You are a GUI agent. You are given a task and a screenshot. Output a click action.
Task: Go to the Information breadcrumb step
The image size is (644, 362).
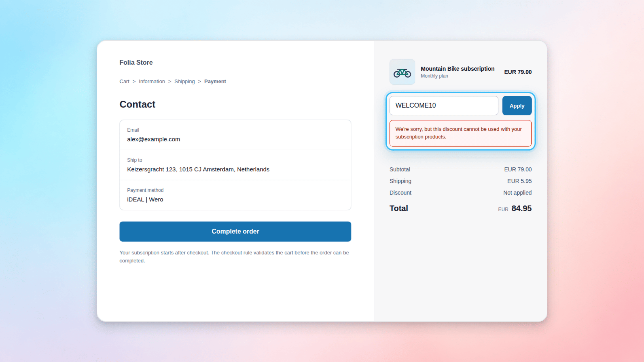(152, 81)
